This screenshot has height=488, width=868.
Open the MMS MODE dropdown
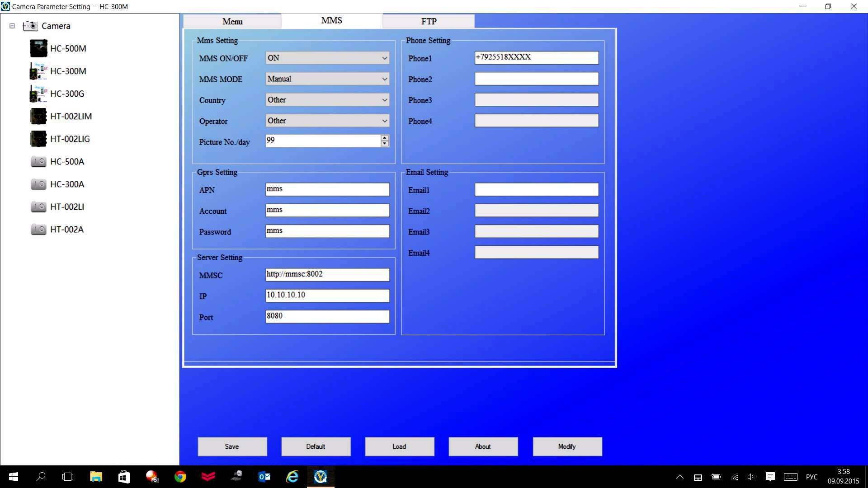click(327, 79)
